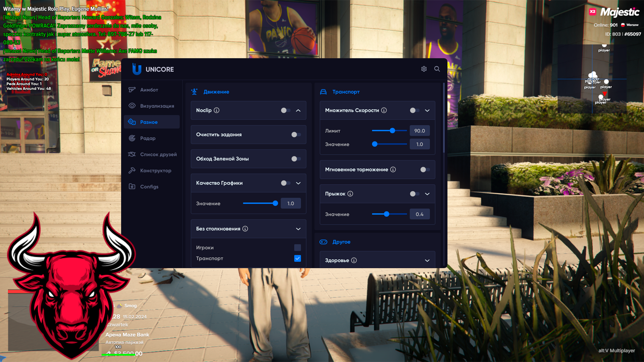Image resolution: width=644 pixels, height=362 pixels.
Task: Toggle the Noclip switch
Action: click(x=285, y=110)
